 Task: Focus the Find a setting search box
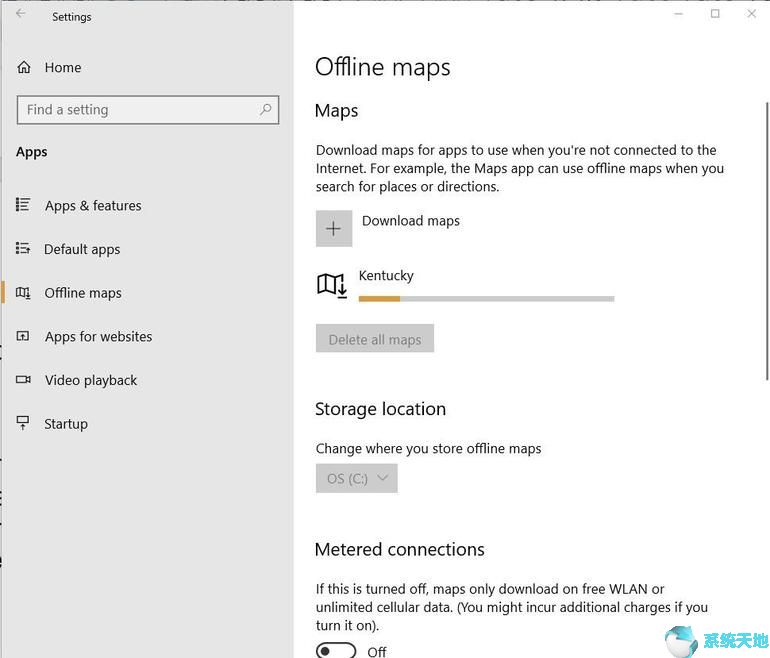point(148,110)
